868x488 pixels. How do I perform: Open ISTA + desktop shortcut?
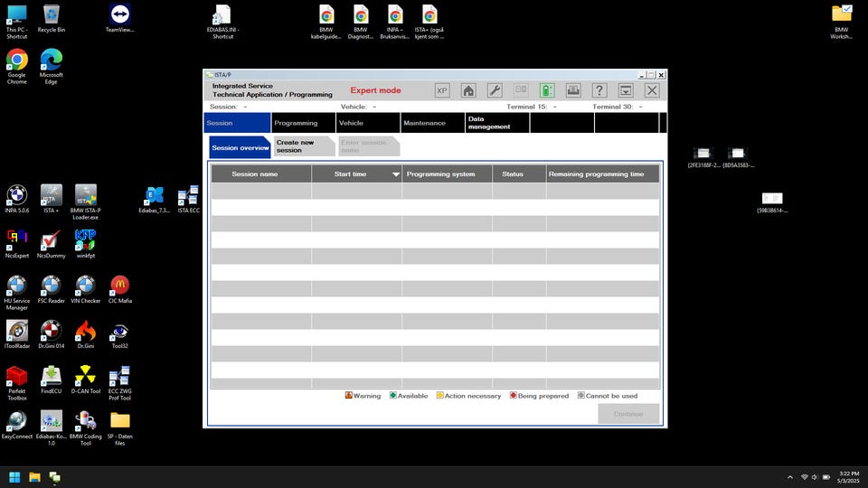pyautogui.click(x=51, y=199)
